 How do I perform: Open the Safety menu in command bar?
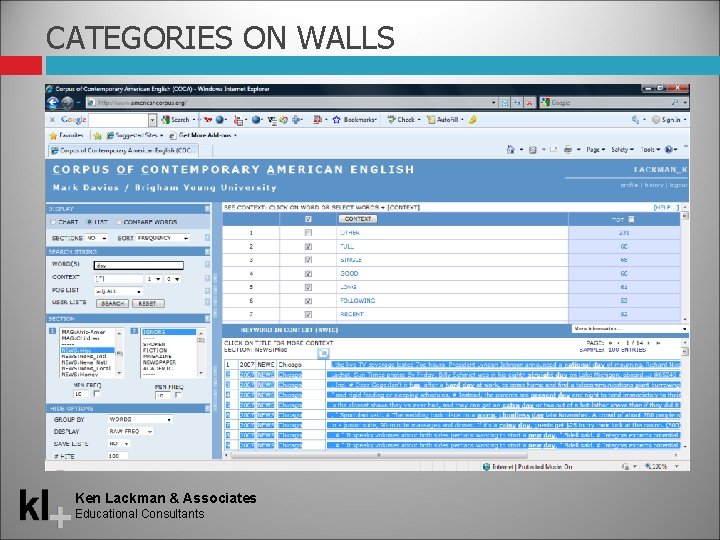tap(622, 150)
